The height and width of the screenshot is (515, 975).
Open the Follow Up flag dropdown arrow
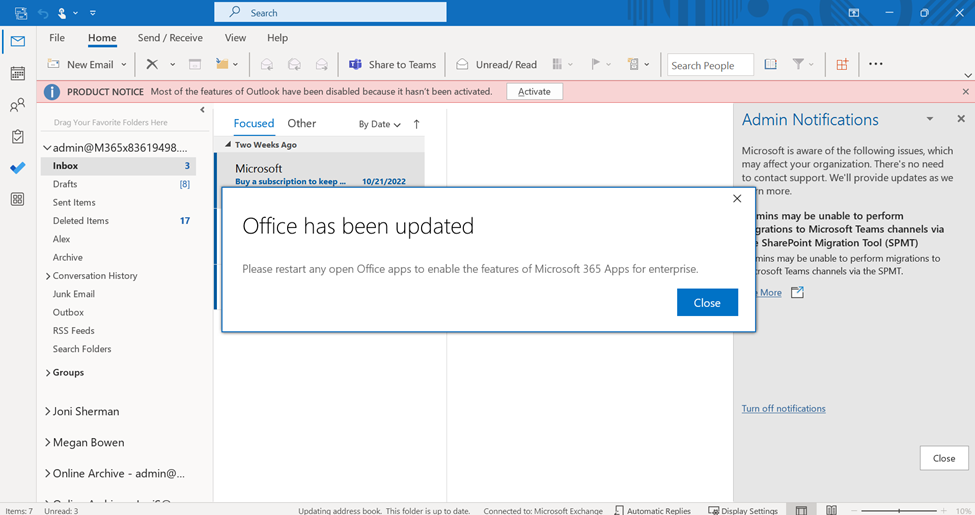[x=609, y=64]
